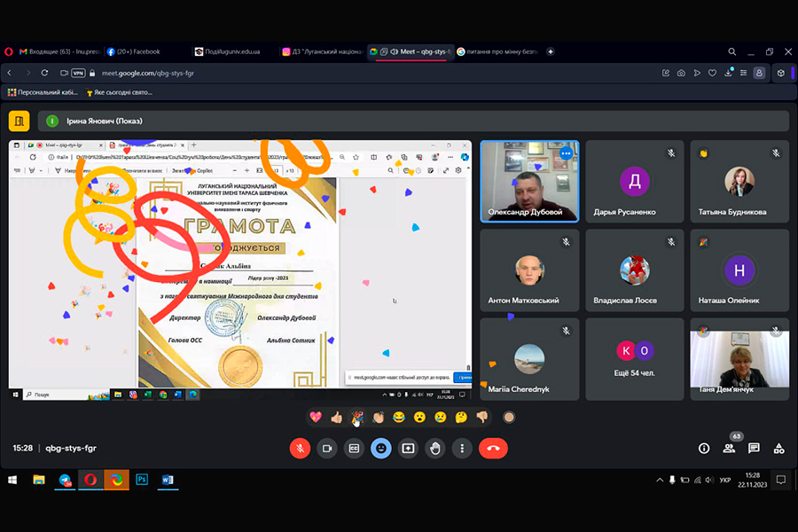This screenshot has height=532, width=798.
Task: Select the Mariia Cherednyk participant tile
Action: pyautogui.click(x=530, y=359)
